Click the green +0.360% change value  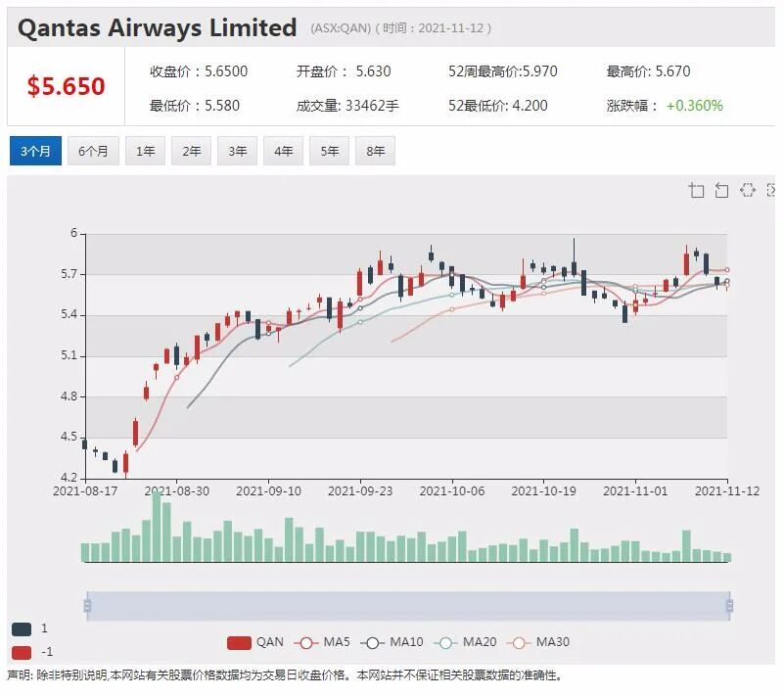pos(695,106)
